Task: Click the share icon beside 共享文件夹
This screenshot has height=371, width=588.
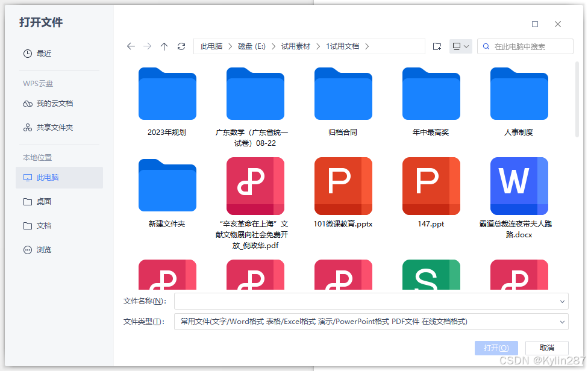Action: click(x=28, y=128)
